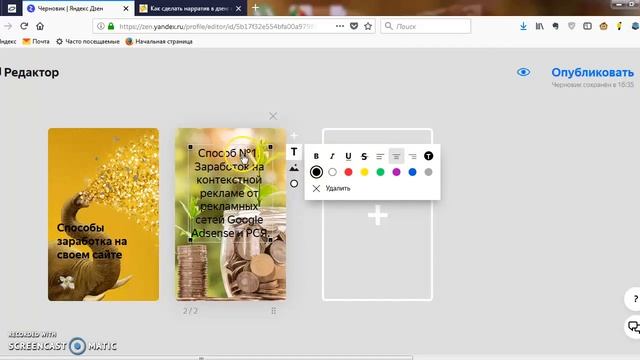
Task: Pick the blue color swatch
Action: coord(412,172)
